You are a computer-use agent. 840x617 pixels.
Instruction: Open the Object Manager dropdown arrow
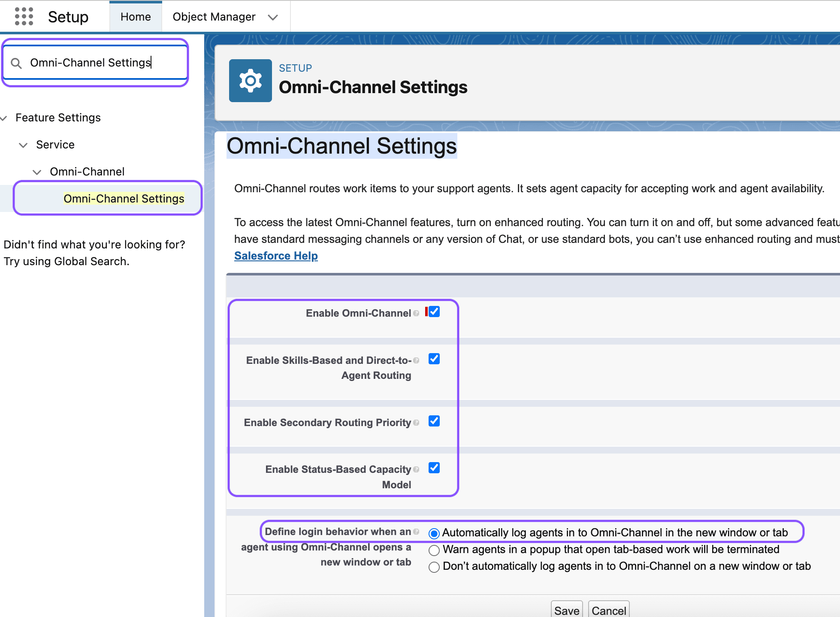coord(273,17)
